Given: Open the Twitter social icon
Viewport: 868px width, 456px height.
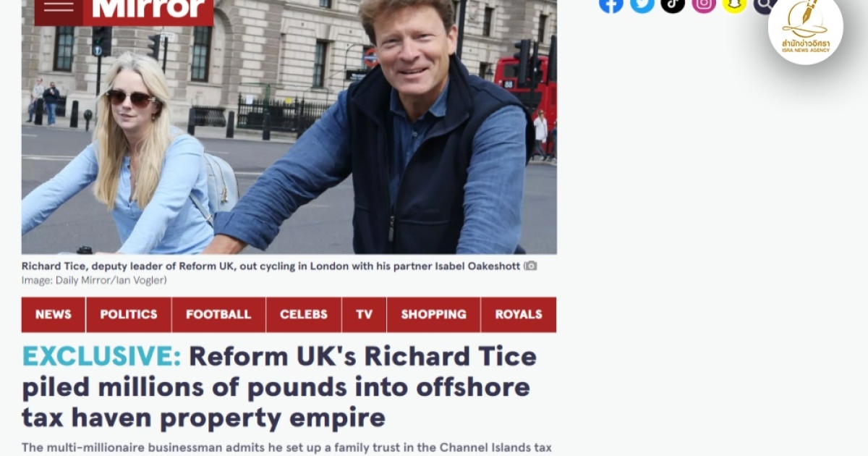Looking at the screenshot, I should click(x=642, y=4).
